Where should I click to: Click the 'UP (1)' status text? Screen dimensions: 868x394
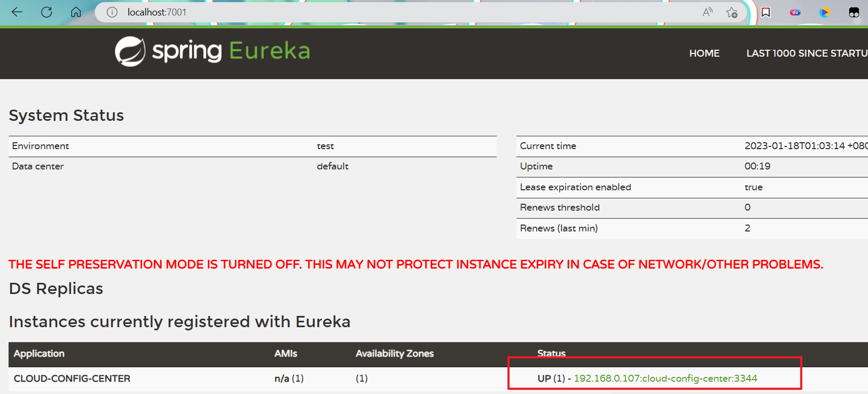click(551, 378)
